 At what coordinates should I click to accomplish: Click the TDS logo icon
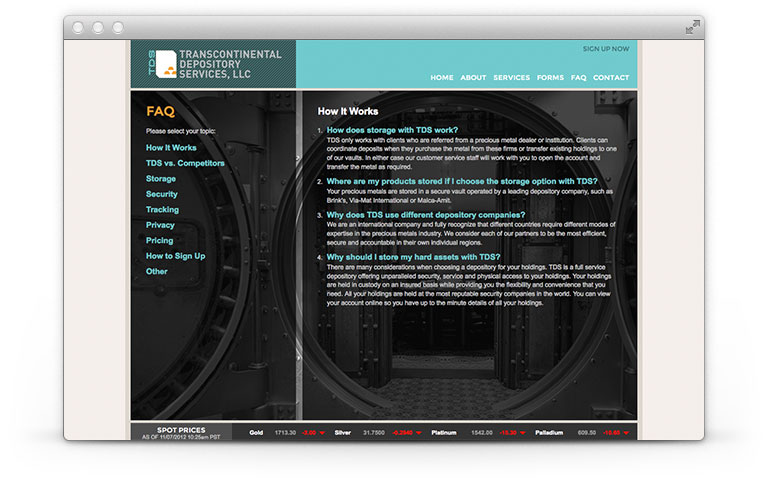coord(162,64)
